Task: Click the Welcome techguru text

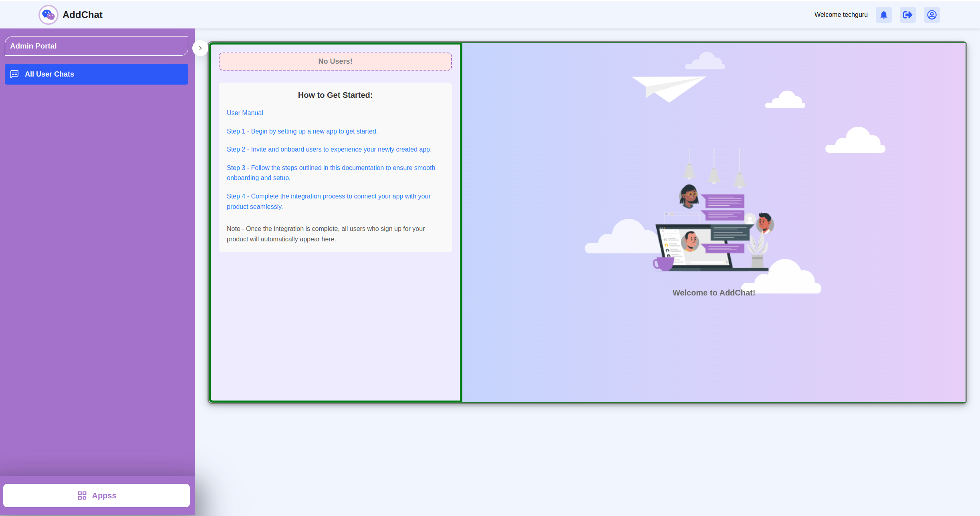Action: click(x=841, y=15)
